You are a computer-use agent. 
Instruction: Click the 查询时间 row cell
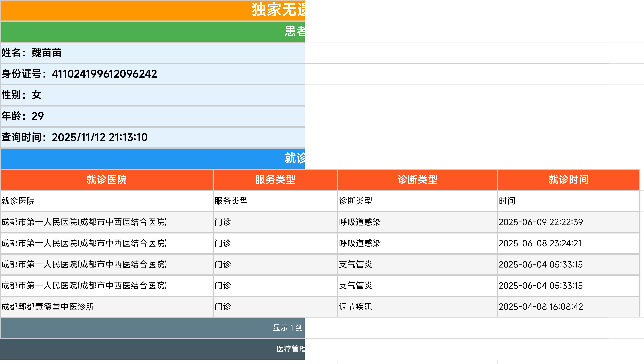[x=152, y=138]
